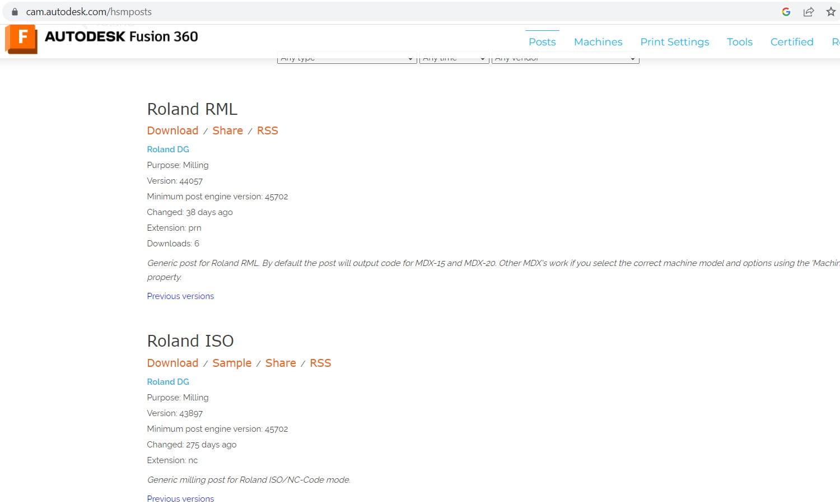Share the Roland RML post
The image size is (840, 504).
coord(227,130)
